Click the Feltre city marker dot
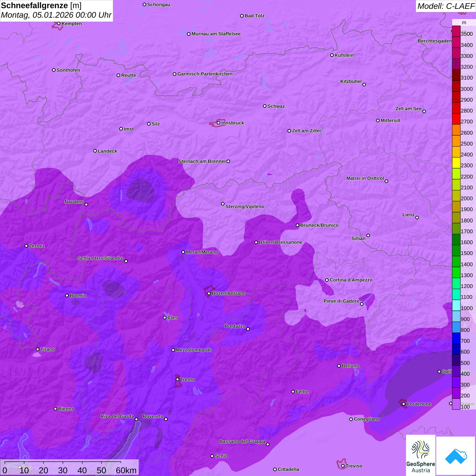 pos(293,392)
